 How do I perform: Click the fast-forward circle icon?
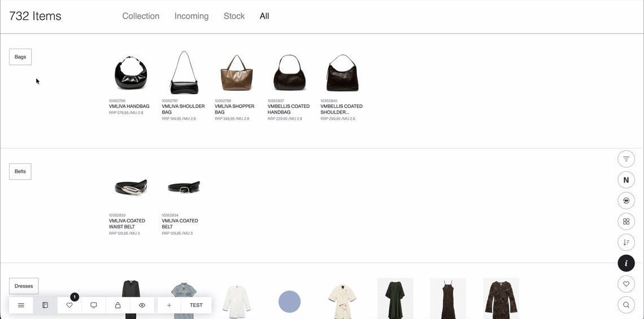[x=626, y=201]
